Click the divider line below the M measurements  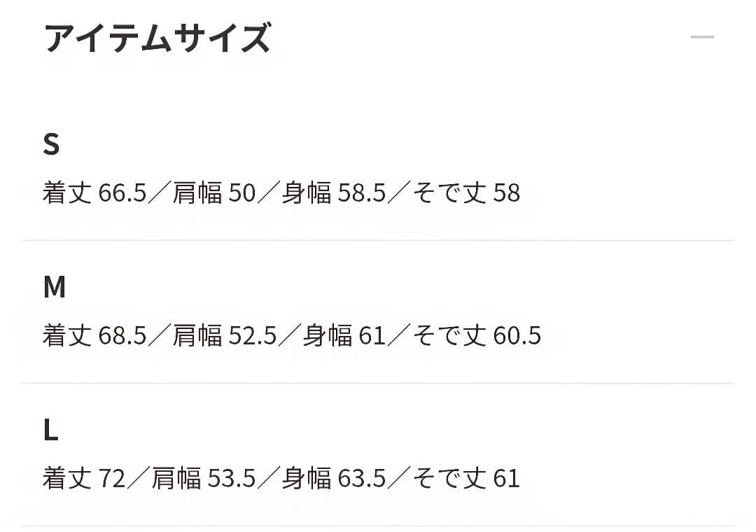click(x=378, y=383)
